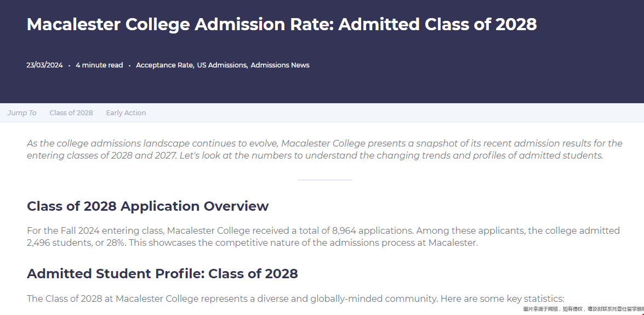This screenshot has width=644, height=315.
Task: Click the Chinese watermark text at bottom right
Action: 583,309
